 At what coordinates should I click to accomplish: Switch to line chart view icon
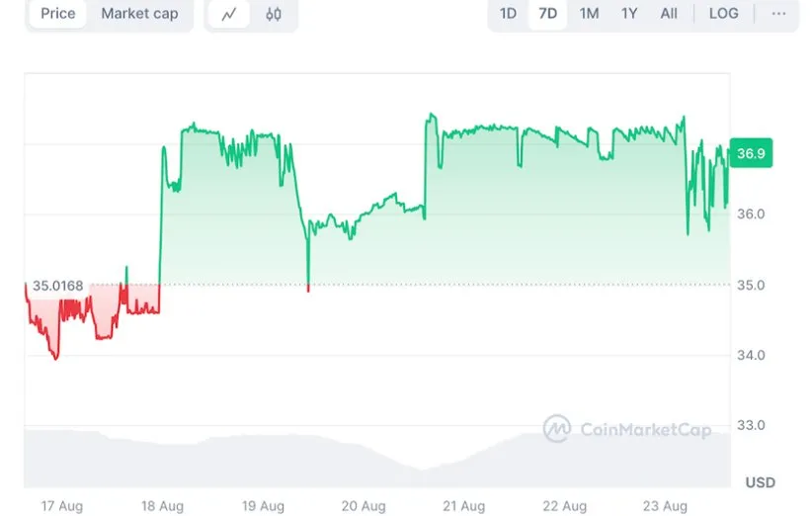click(x=229, y=14)
